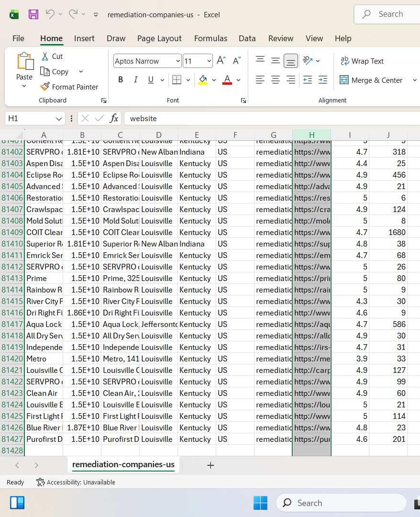420x517 pixels.
Task: Click the Copy button
Action: point(55,71)
